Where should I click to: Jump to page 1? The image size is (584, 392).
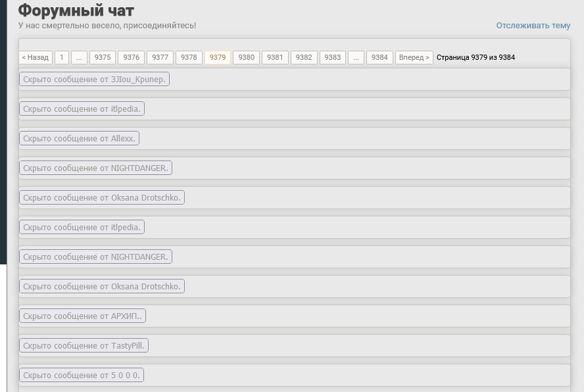(62, 57)
